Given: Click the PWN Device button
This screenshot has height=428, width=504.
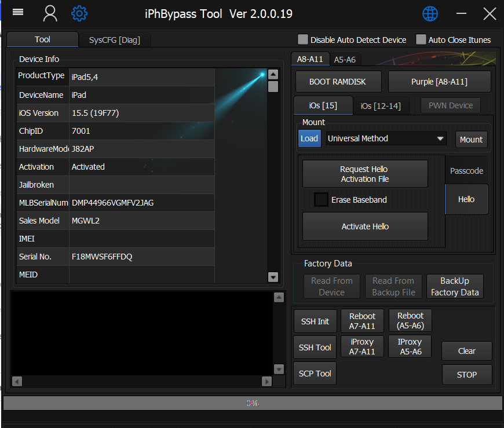Looking at the screenshot, I should (x=451, y=105).
